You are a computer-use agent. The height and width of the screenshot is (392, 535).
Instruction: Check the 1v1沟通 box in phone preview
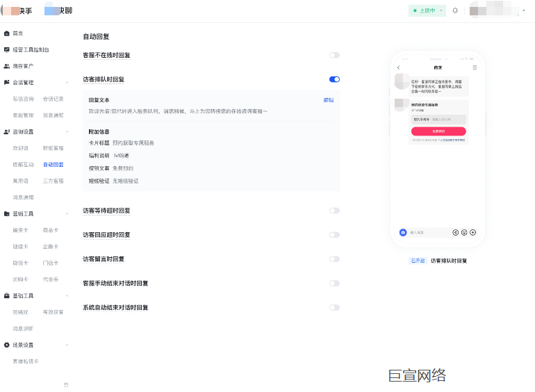[x=413, y=111]
